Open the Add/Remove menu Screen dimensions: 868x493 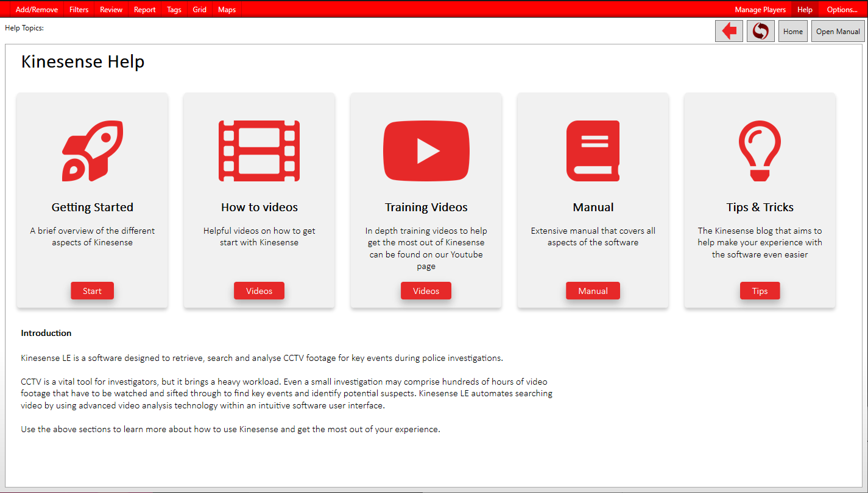coord(37,9)
